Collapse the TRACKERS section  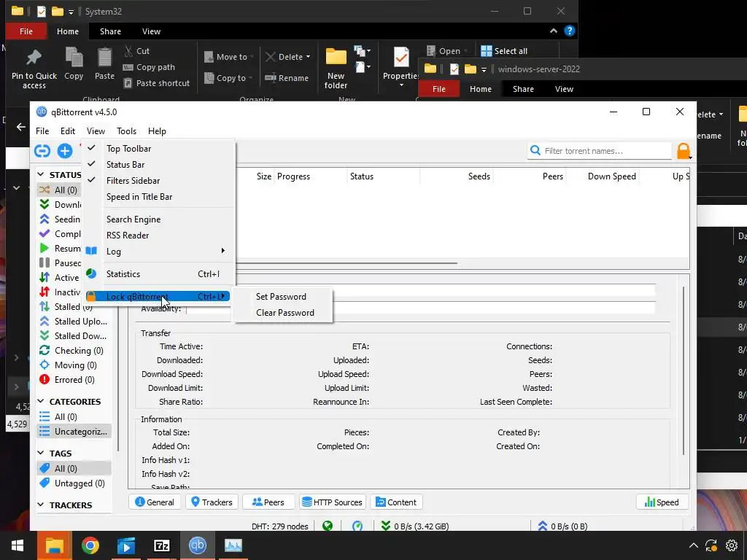(x=41, y=505)
